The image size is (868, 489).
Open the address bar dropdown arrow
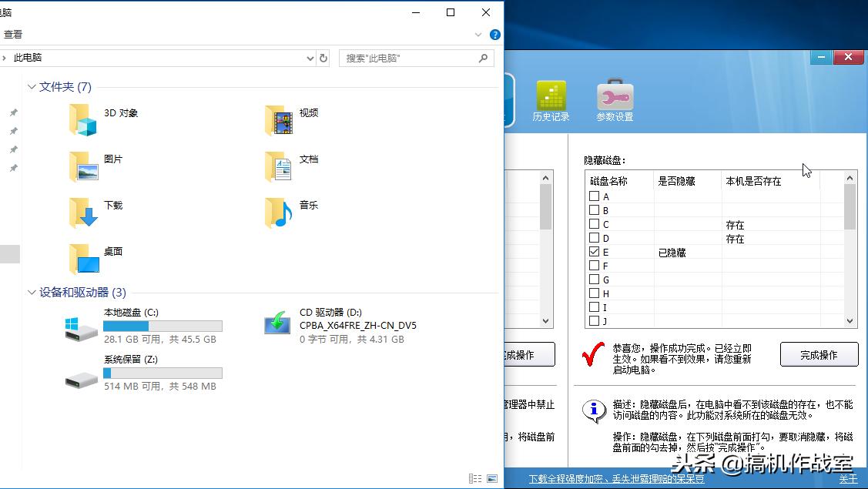[x=310, y=58]
